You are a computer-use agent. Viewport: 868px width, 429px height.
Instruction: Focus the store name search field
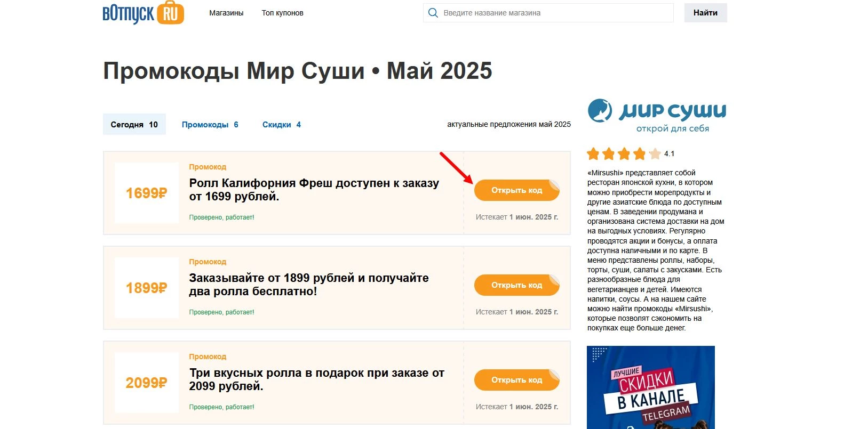tap(548, 13)
